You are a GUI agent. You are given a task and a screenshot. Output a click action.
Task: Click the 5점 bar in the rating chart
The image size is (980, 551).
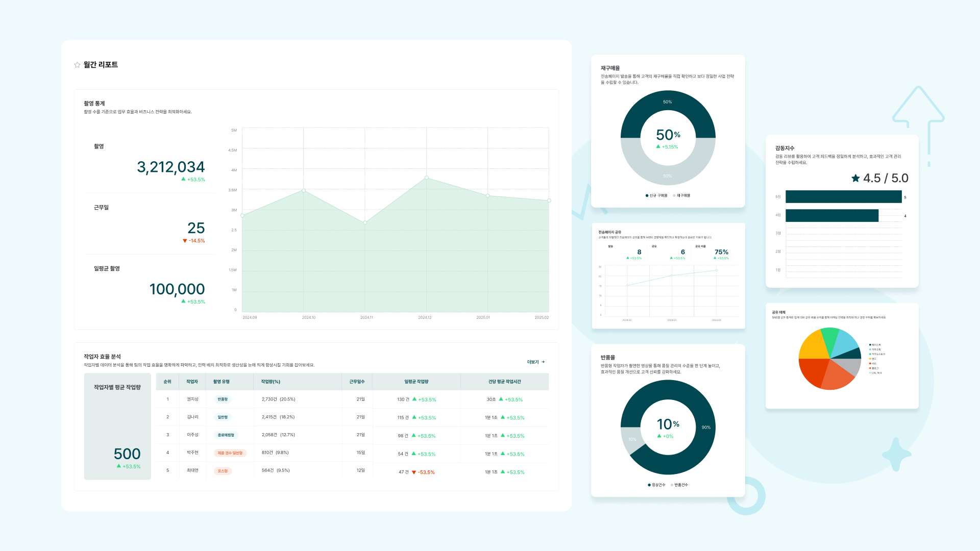tap(844, 197)
